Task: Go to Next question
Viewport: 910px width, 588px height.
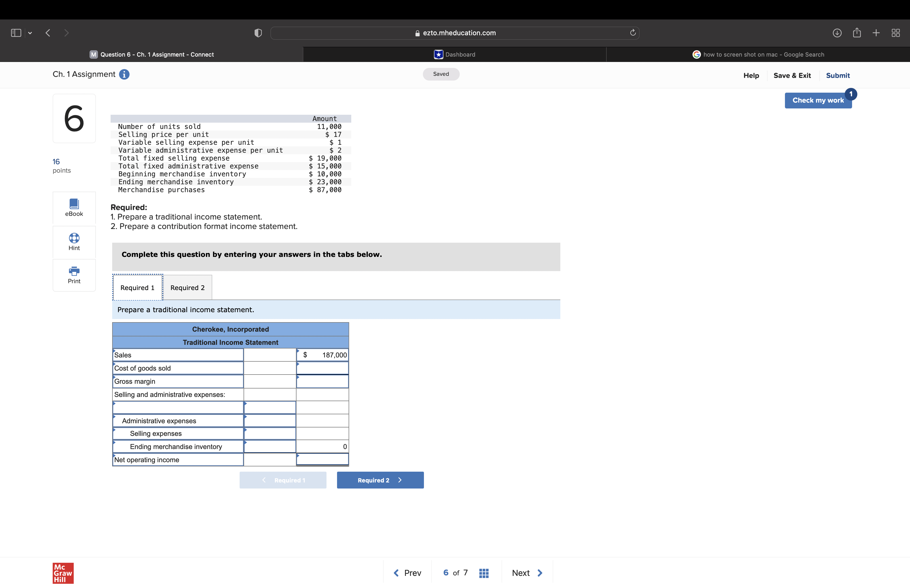Action: [527, 573]
